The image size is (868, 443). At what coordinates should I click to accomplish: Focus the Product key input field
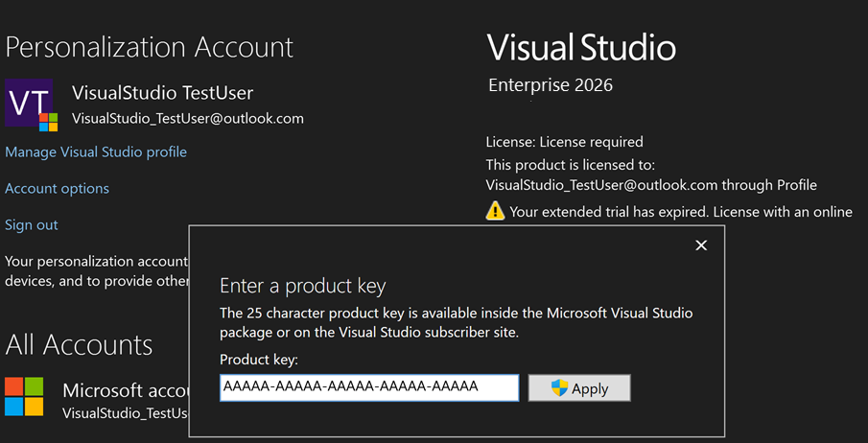[369, 387]
